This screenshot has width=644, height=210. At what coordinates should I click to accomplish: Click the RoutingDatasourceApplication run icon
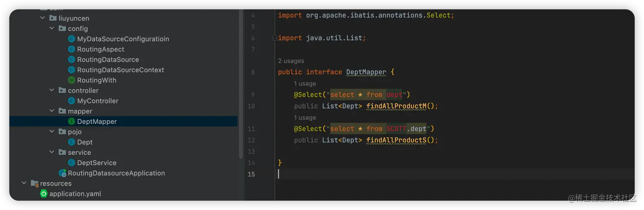tap(62, 173)
